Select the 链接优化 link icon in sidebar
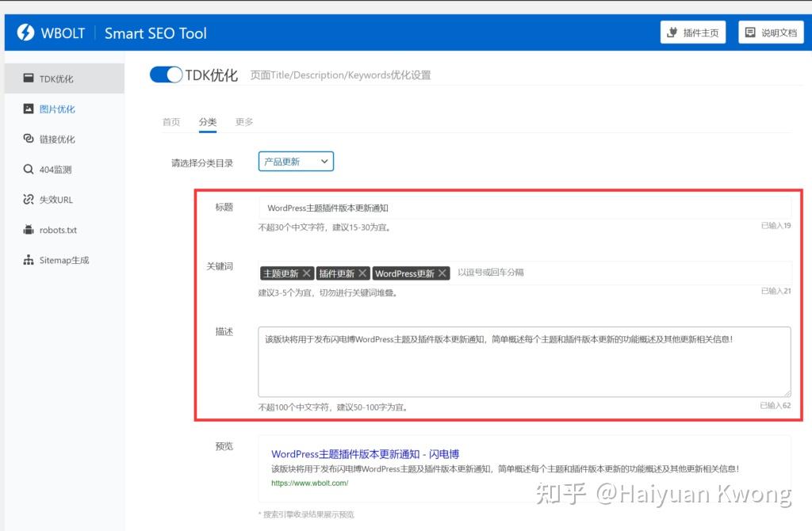The width and height of the screenshot is (812, 531). tap(29, 139)
